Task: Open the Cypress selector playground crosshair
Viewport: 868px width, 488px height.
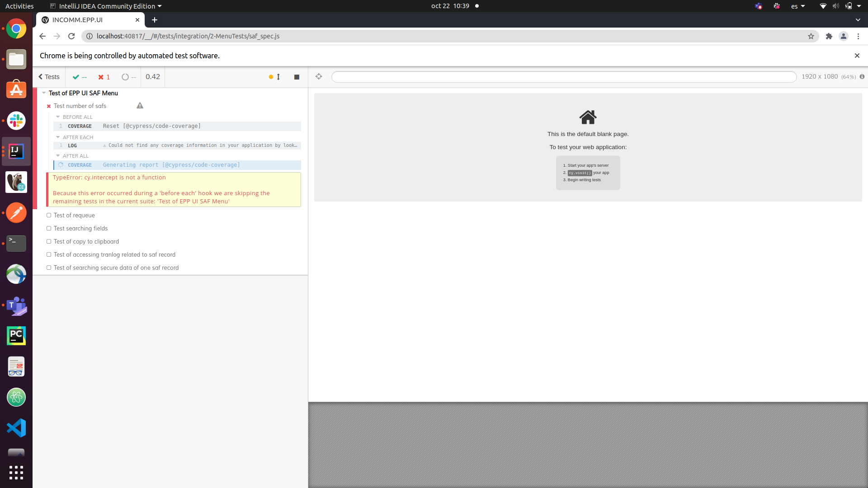Action: [x=319, y=77]
